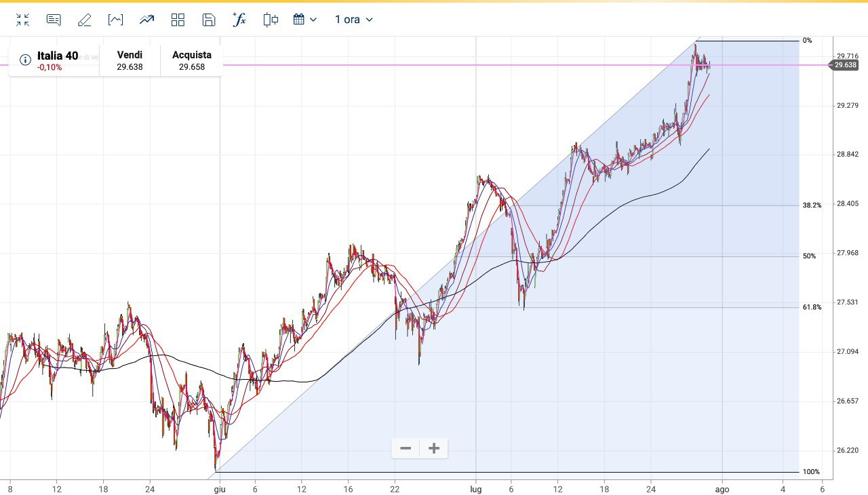
Task: Click the rising trend lines icon
Action: 146,20
